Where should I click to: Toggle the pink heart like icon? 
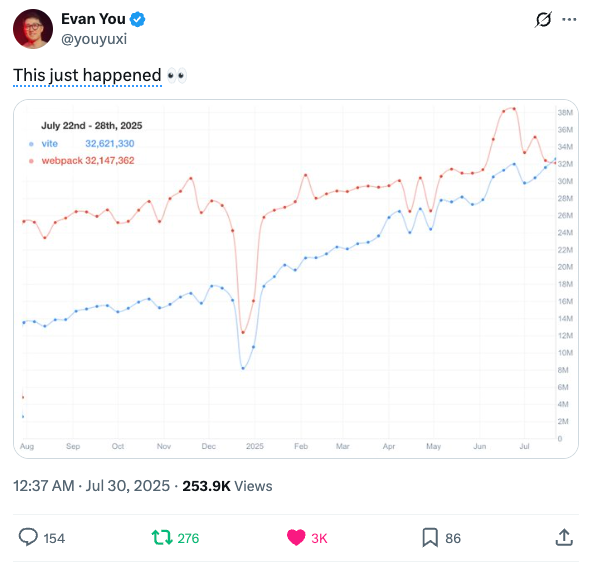[x=296, y=538]
